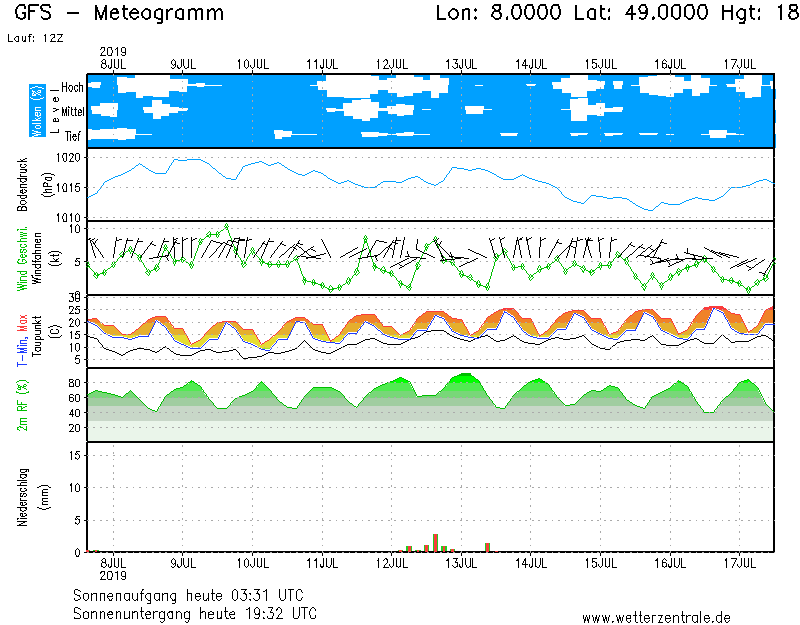Click the "(mm)" precipitation unit label
Viewport: 800px width, 625px height.
click(x=45, y=497)
